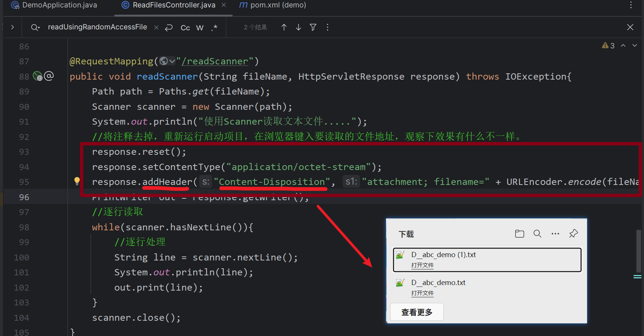Click the yellow intention lightbulb
Screen dimensions: 644x336
coord(77,181)
